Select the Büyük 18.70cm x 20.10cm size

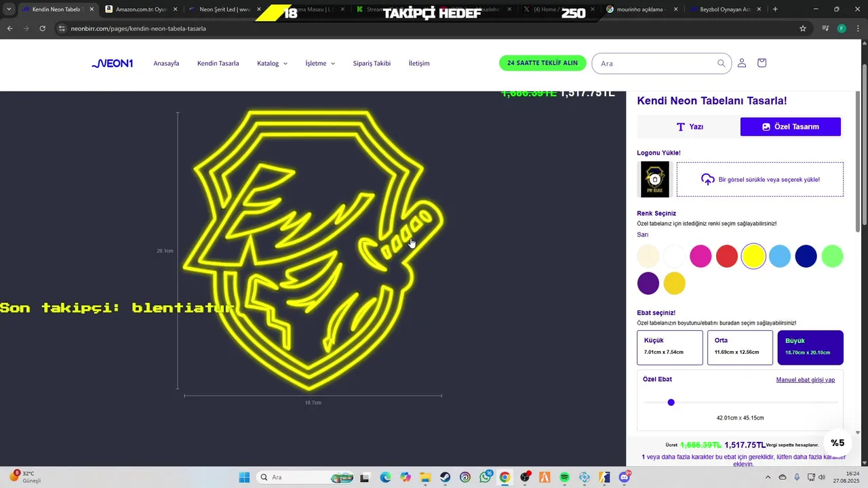click(x=810, y=348)
